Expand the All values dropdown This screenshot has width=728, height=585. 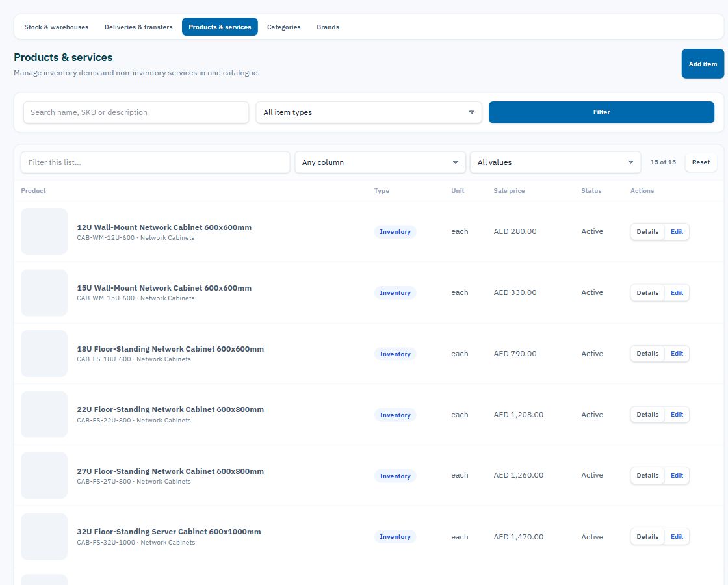click(555, 162)
